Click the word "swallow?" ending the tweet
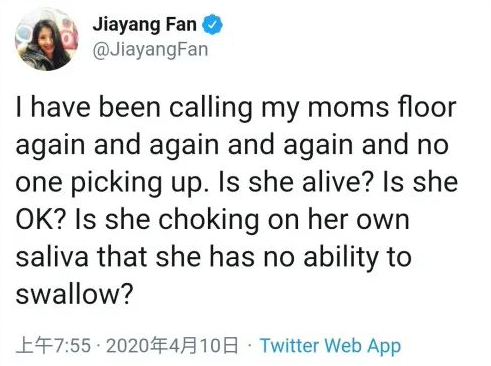 click(75, 294)
